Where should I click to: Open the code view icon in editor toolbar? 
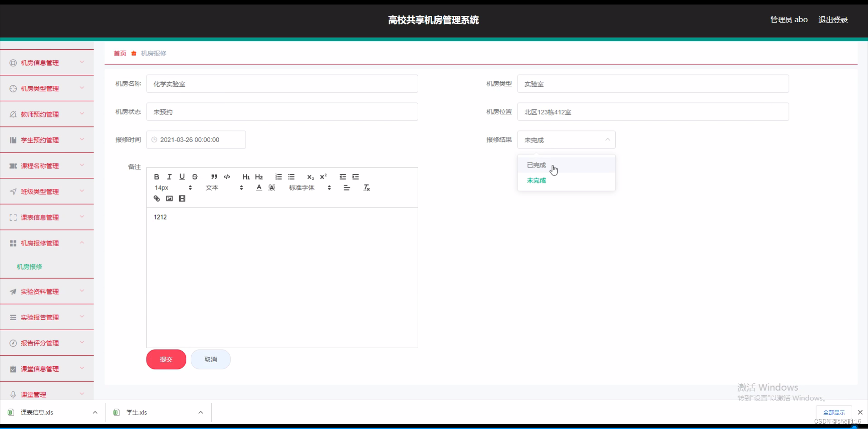[226, 177]
